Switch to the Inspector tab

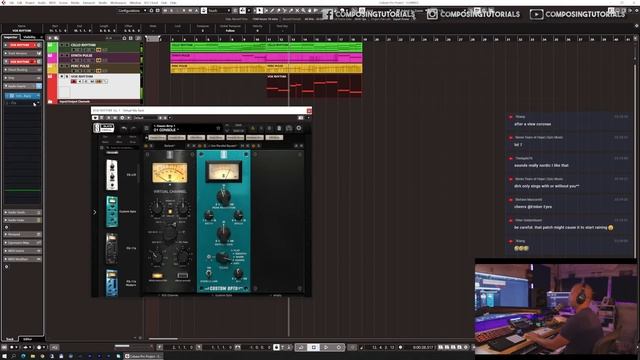(x=11, y=37)
